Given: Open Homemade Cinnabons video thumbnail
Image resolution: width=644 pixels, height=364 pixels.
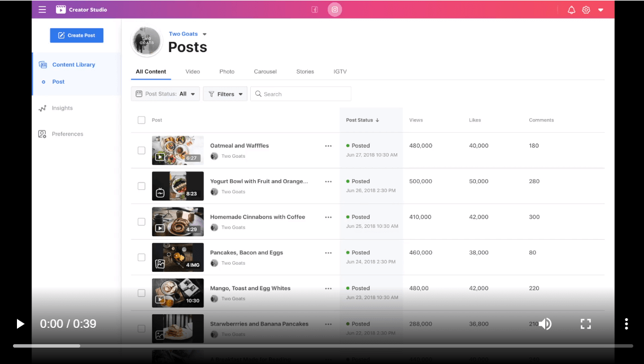Looking at the screenshot, I should tap(178, 222).
